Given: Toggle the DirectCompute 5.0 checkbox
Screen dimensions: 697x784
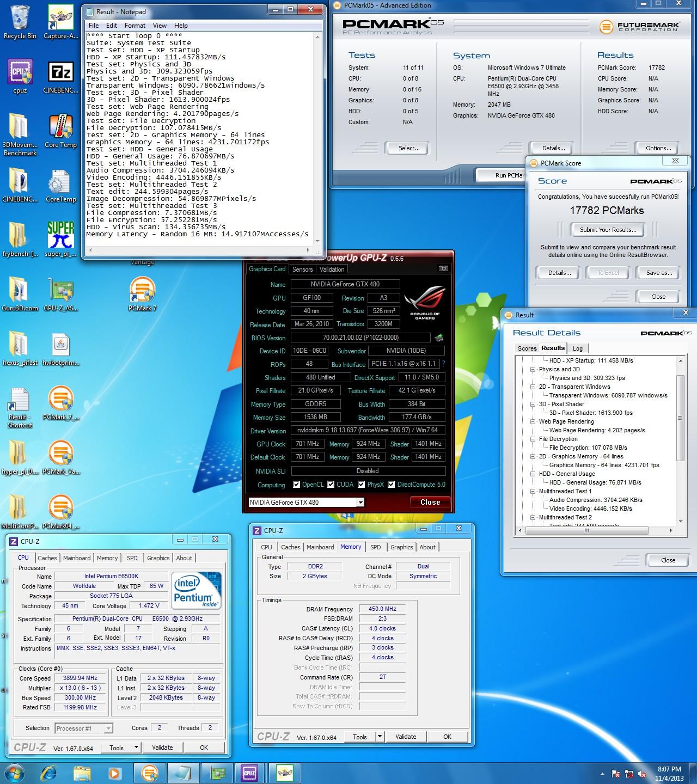Looking at the screenshot, I should pyautogui.click(x=391, y=485).
